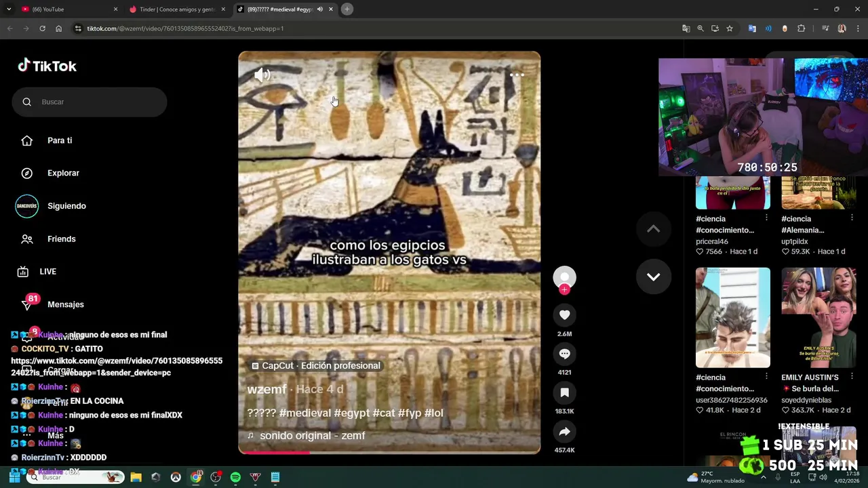Open the Explorar section

[63, 173]
